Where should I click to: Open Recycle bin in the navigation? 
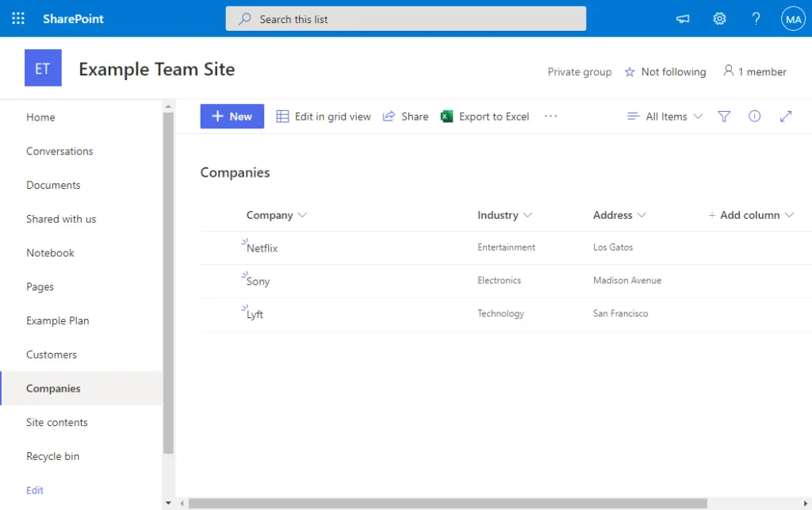click(x=53, y=457)
